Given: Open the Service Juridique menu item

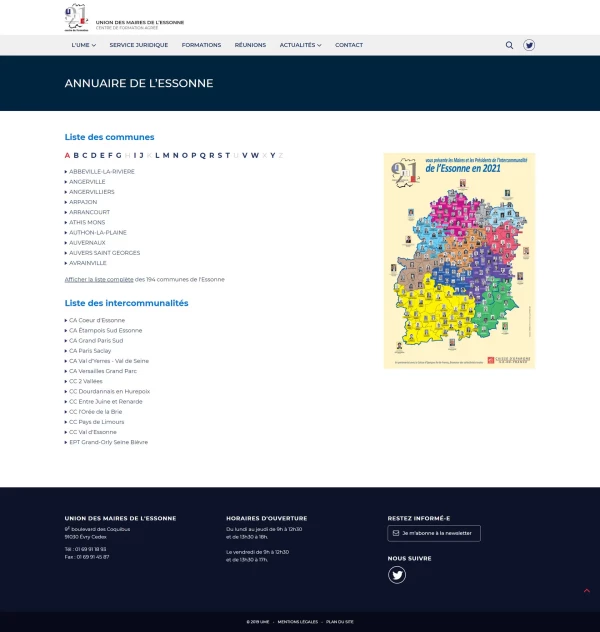Looking at the screenshot, I should click(139, 45).
